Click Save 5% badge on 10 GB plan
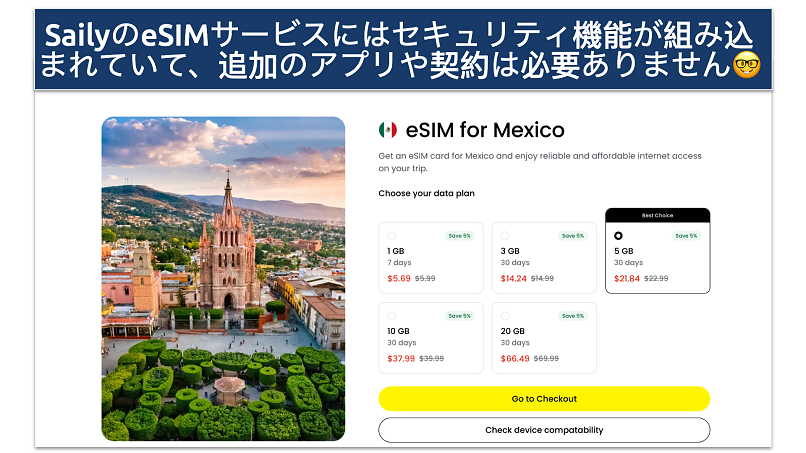Viewport: 806px width, 453px height. click(460, 316)
